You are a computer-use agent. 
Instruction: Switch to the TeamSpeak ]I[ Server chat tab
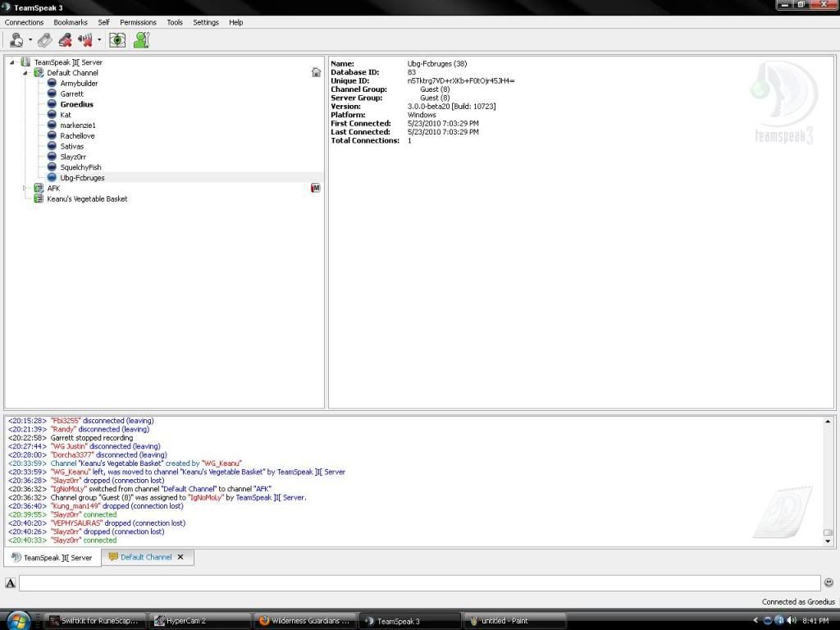(52, 558)
